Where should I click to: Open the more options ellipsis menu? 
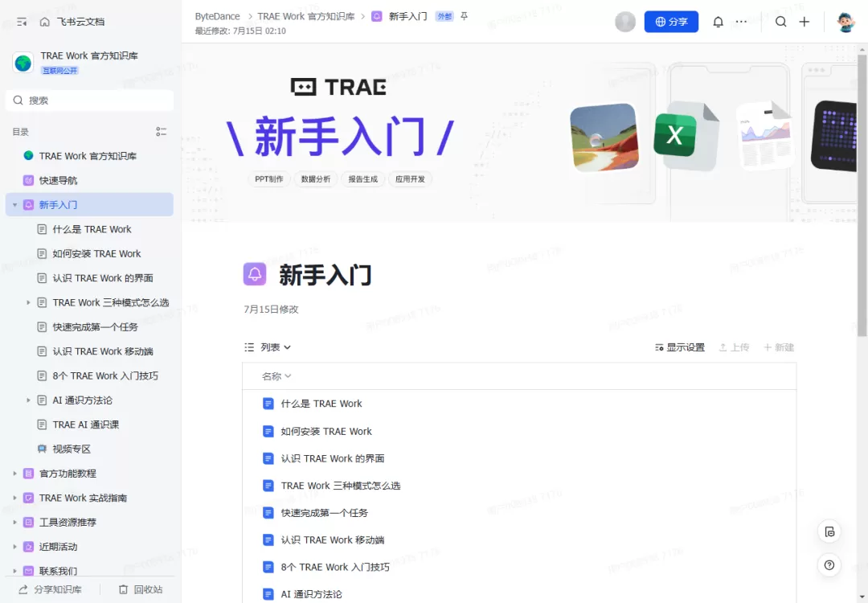coord(741,22)
